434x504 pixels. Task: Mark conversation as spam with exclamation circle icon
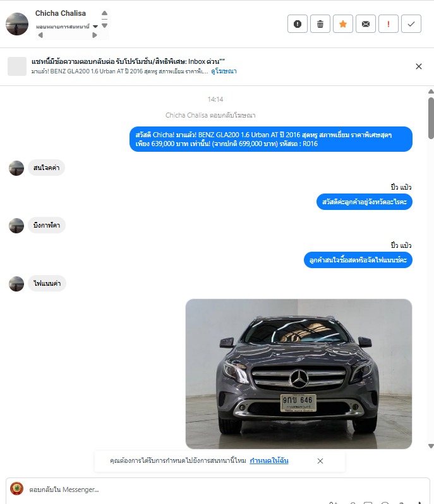click(298, 24)
